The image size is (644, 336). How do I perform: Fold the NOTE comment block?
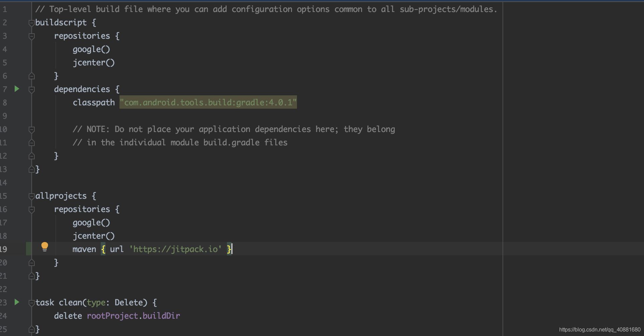32,130
